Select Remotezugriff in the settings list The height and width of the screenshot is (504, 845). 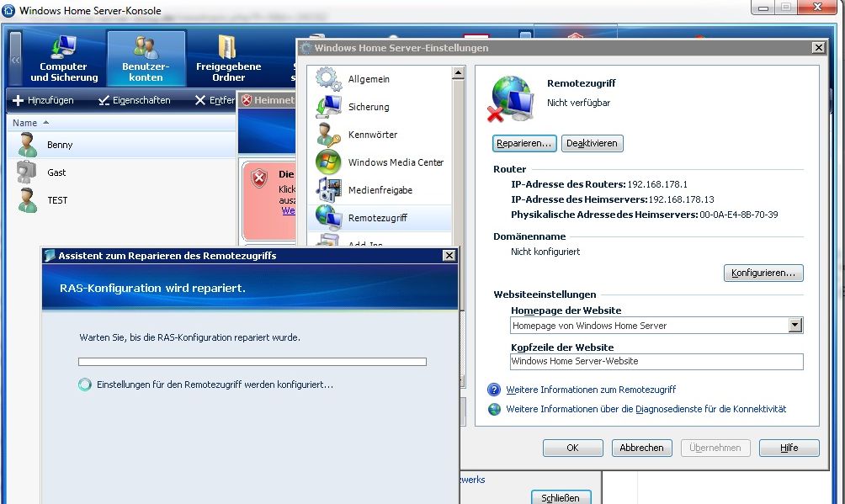378,218
